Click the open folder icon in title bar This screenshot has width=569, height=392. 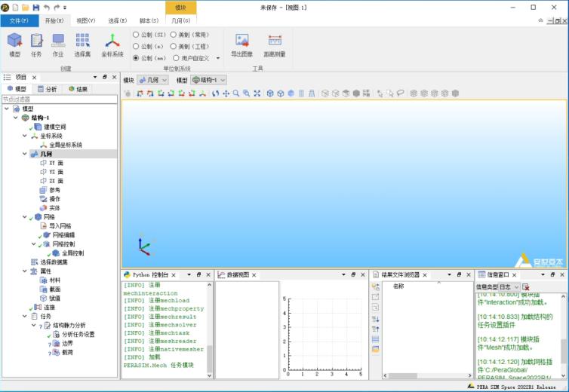(x=26, y=8)
